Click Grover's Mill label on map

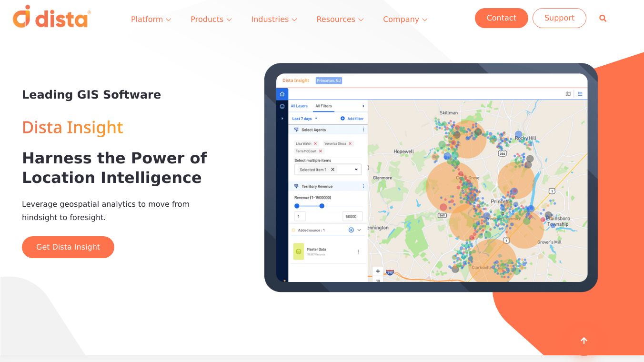[x=549, y=242]
